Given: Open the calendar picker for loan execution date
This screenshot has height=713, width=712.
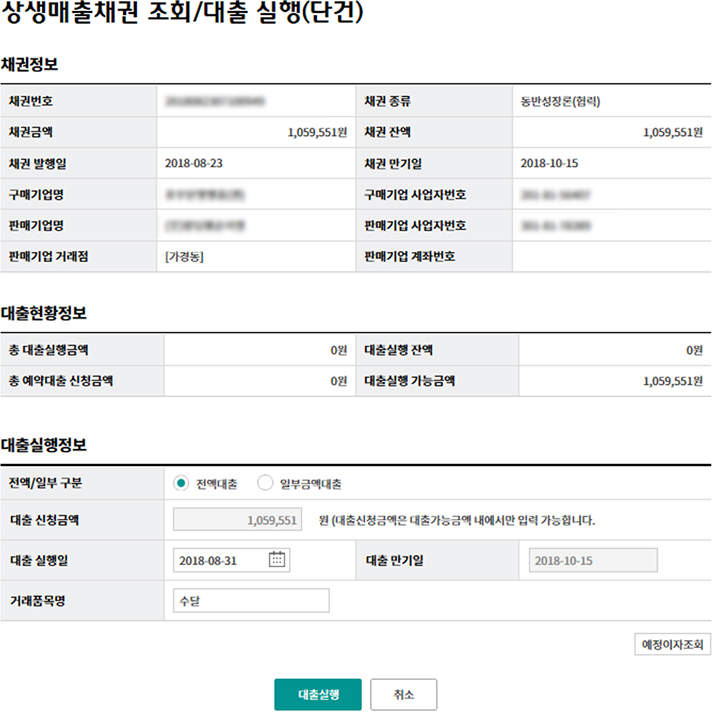Looking at the screenshot, I should click(x=278, y=560).
